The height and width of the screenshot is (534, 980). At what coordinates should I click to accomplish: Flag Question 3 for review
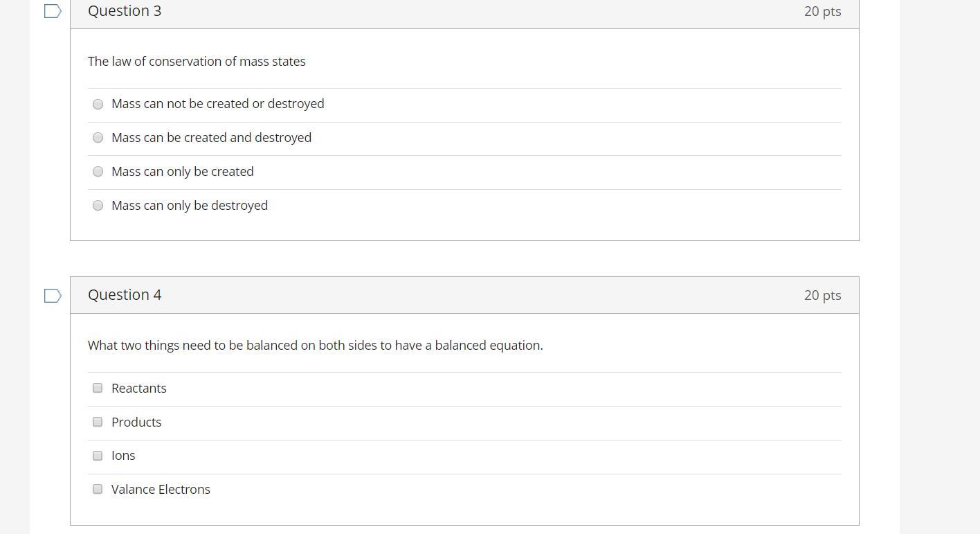pos(53,11)
